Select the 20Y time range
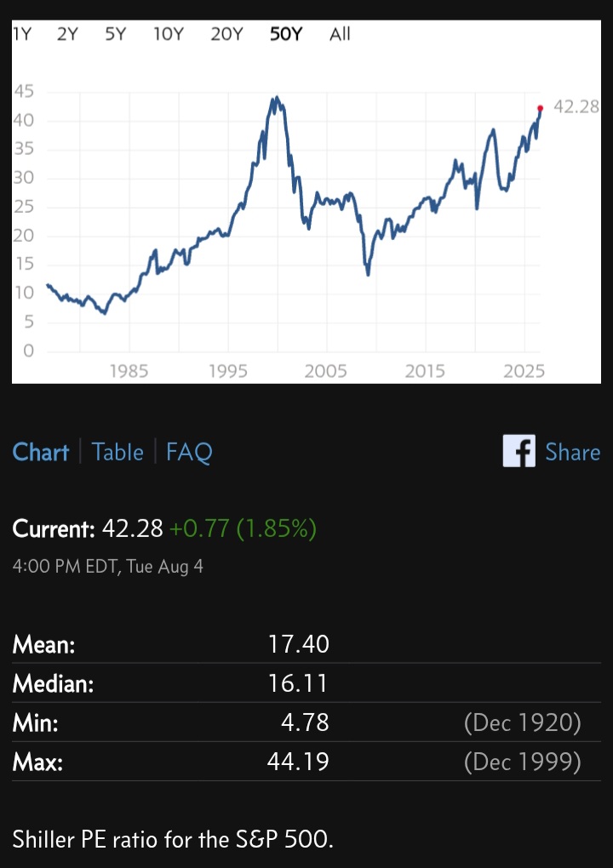This screenshot has width=613, height=868. pyautogui.click(x=226, y=34)
